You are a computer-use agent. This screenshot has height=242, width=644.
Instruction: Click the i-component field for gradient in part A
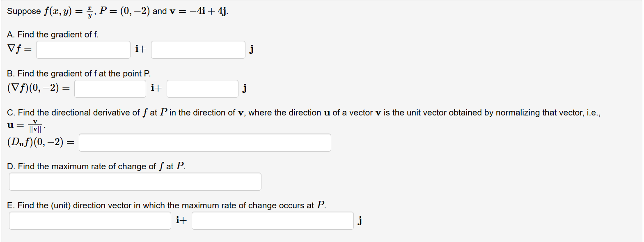[83, 50]
